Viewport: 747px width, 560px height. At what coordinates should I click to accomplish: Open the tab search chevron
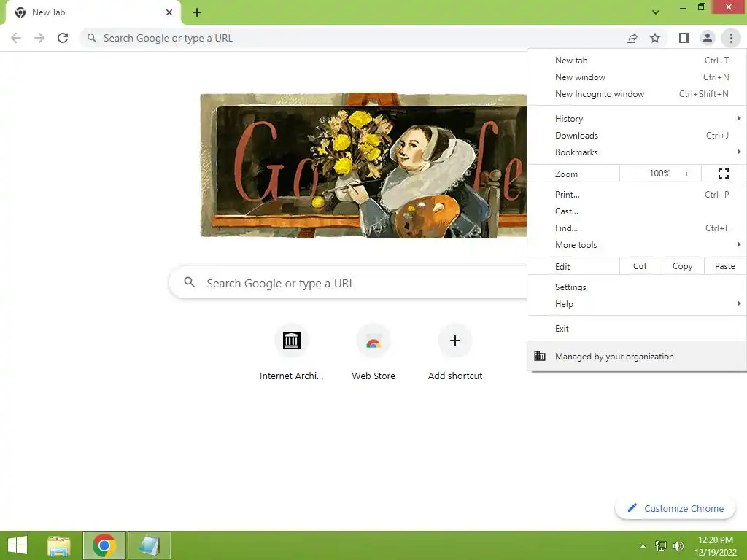pos(656,12)
